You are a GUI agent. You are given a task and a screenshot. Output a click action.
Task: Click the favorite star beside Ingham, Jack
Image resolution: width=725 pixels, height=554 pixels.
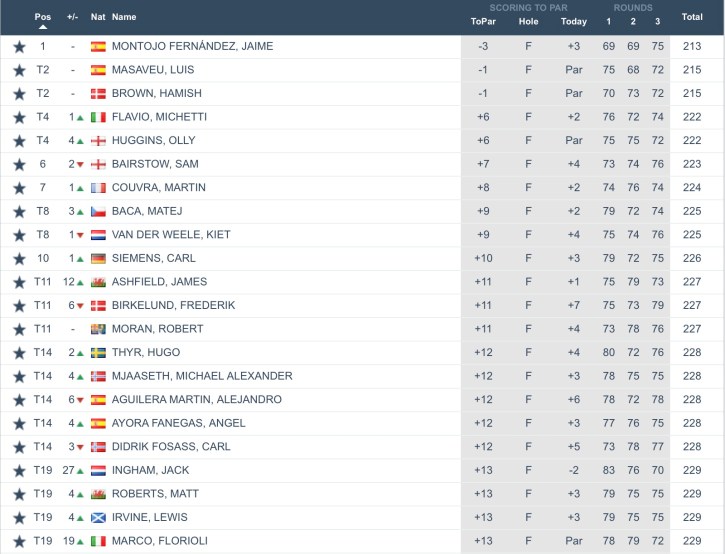[19, 470]
